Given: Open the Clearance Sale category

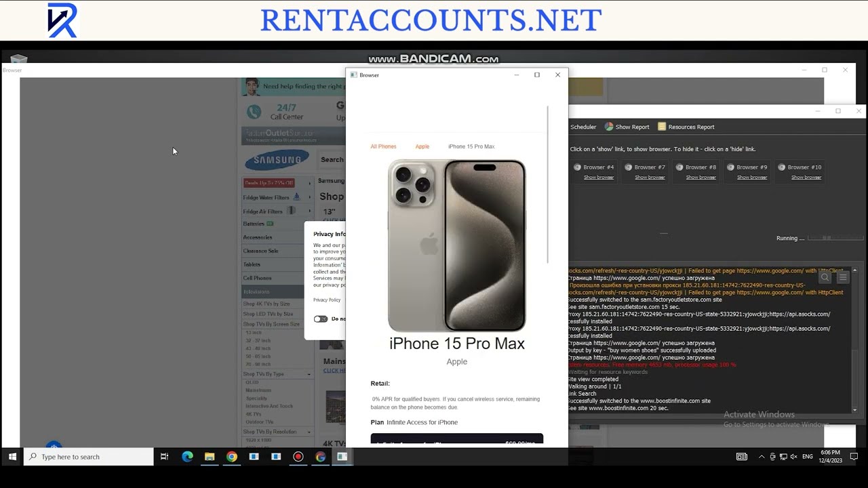Looking at the screenshot, I should [x=261, y=251].
